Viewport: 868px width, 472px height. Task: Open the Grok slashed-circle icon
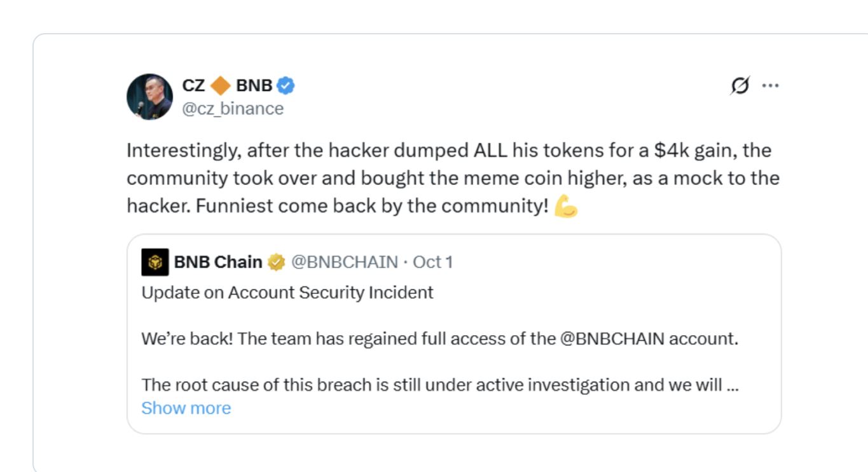coord(740,85)
